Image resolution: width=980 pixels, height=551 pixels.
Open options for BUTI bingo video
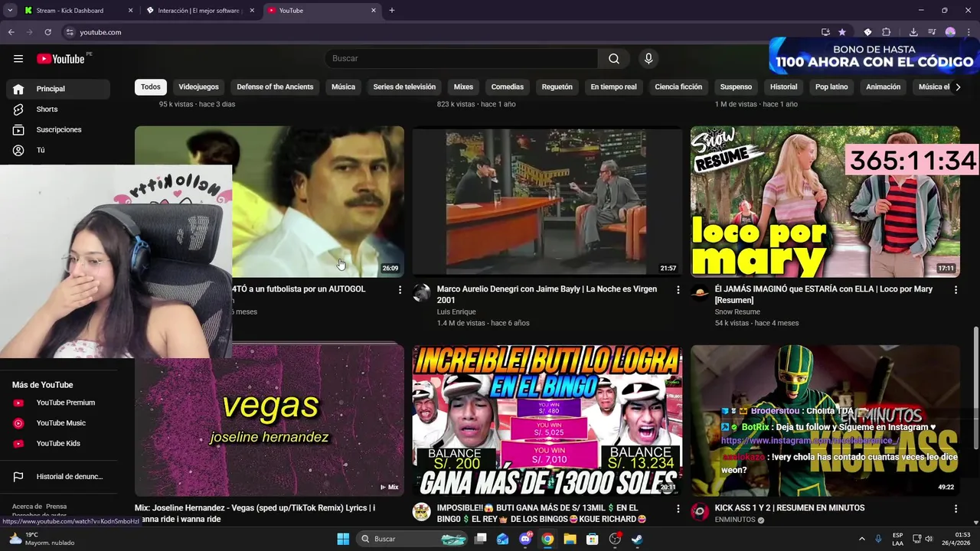point(678,509)
